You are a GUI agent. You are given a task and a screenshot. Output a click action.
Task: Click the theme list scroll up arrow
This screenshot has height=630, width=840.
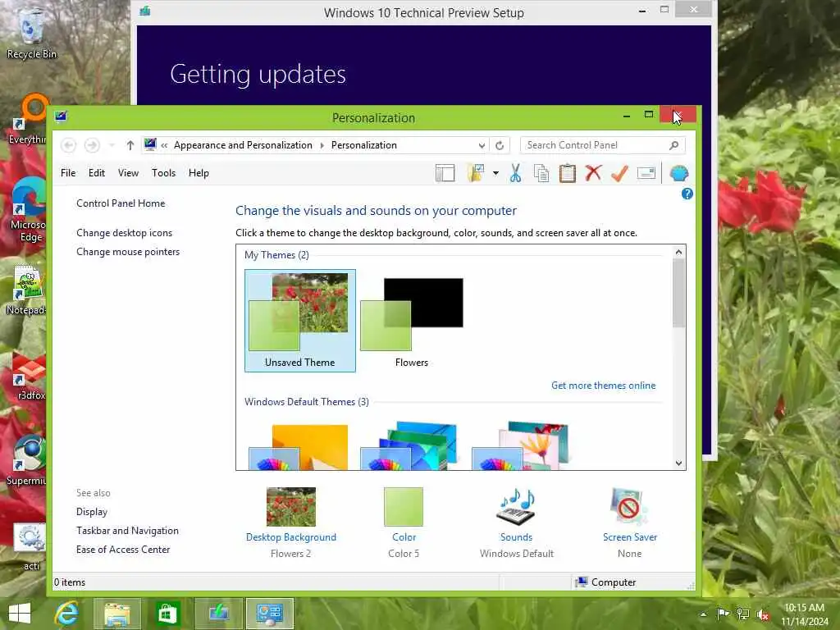[x=678, y=252]
